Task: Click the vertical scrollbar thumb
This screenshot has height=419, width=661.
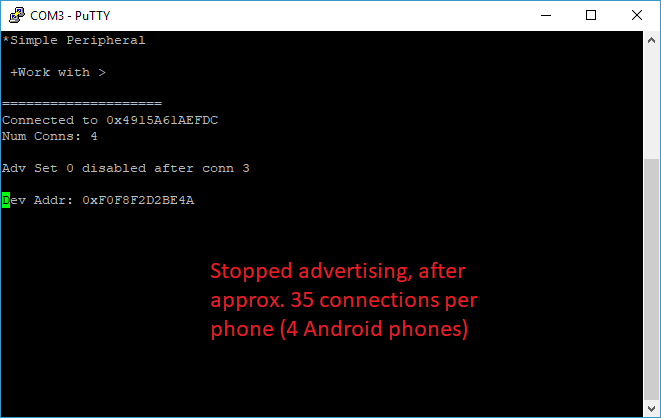Action: (651, 279)
